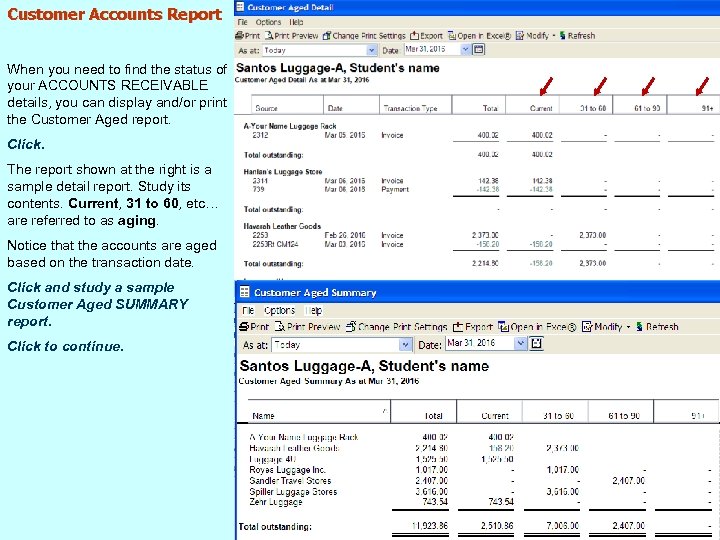Image resolution: width=720 pixels, height=540 pixels.
Task: Open calendar picker in Customer Aged Summary window
Action: coord(536,343)
